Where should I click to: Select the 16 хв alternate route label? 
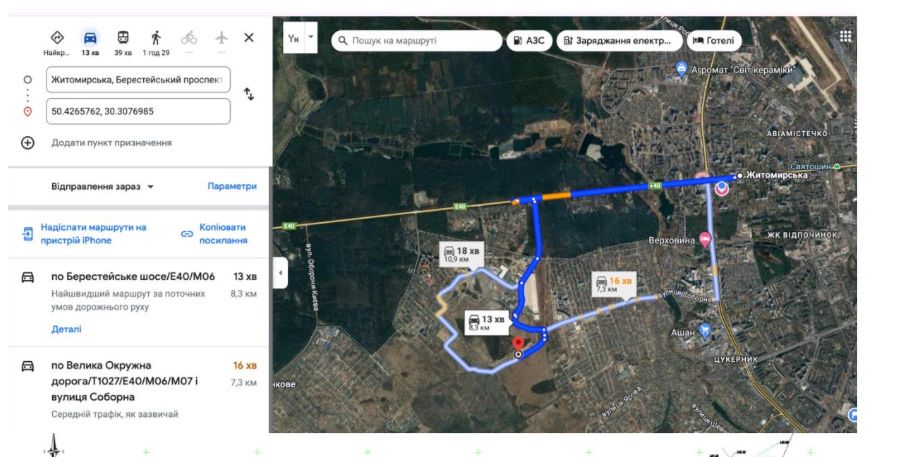point(613,285)
